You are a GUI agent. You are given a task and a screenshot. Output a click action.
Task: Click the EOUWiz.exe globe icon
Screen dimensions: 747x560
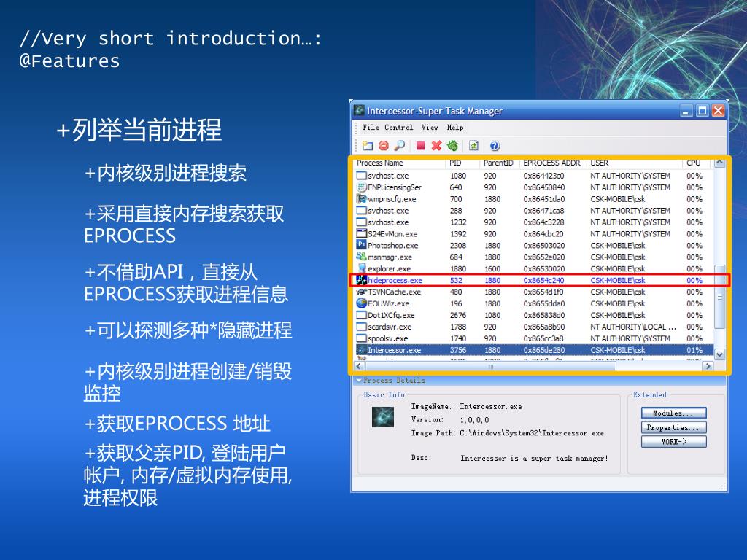point(361,303)
